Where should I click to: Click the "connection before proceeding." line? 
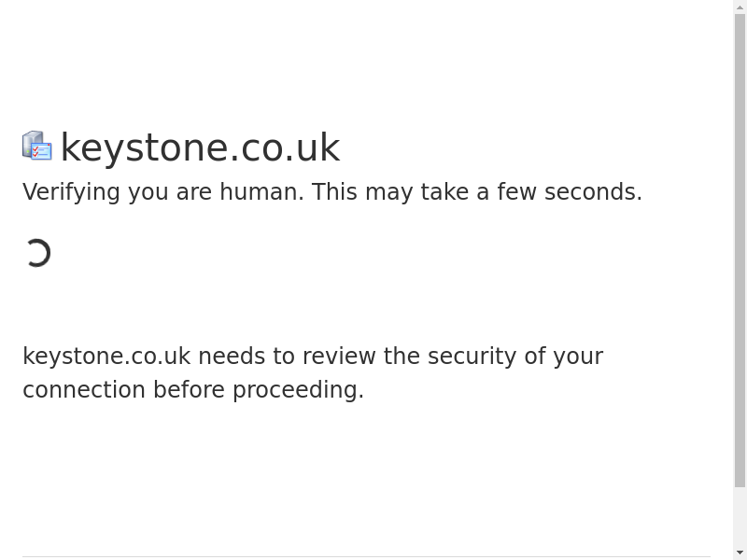193,390
